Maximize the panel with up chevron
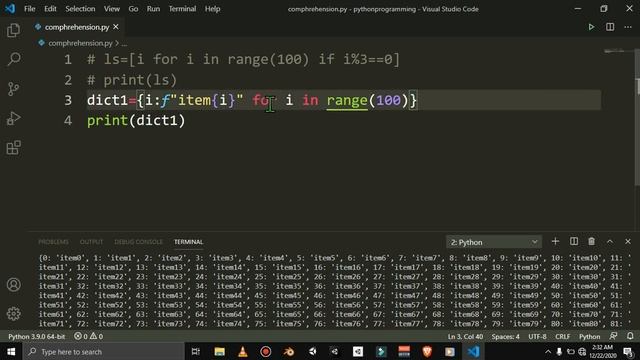Image resolution: width=640 pixels, height=360 pixels. pos(610,242)
